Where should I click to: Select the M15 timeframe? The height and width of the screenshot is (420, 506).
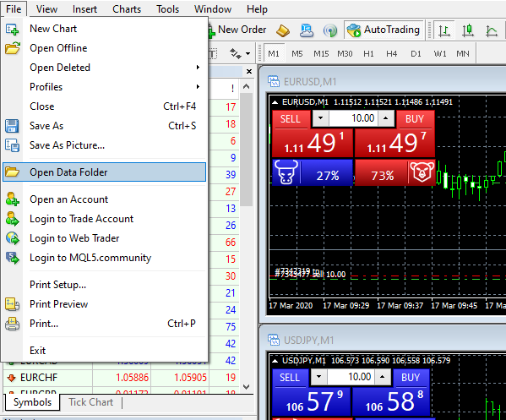321,53
